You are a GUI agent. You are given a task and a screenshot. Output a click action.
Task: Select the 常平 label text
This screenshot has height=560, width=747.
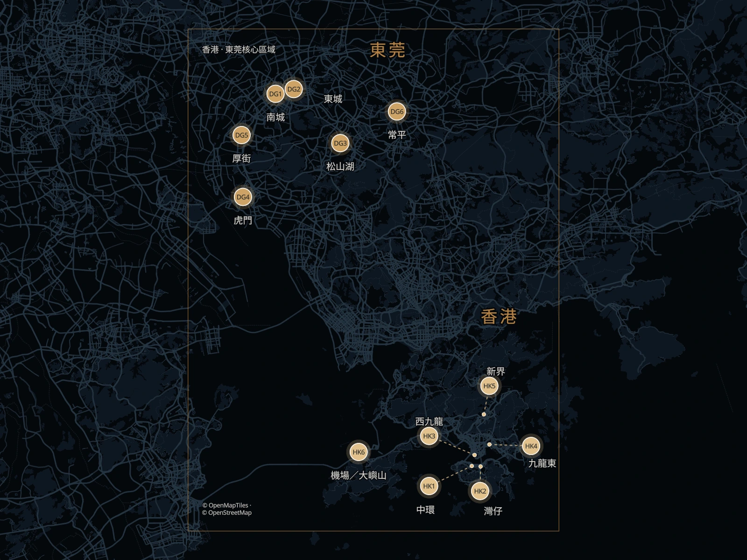point(397,135)
